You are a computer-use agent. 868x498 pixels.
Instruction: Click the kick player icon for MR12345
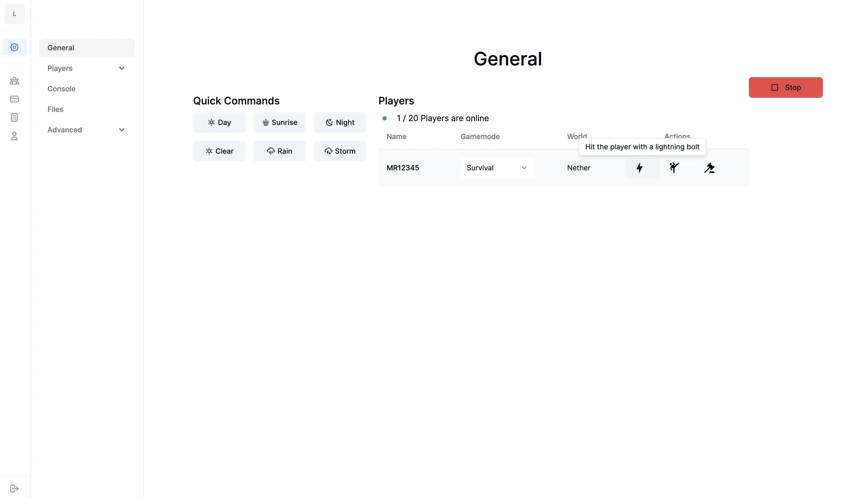point(674,167)
